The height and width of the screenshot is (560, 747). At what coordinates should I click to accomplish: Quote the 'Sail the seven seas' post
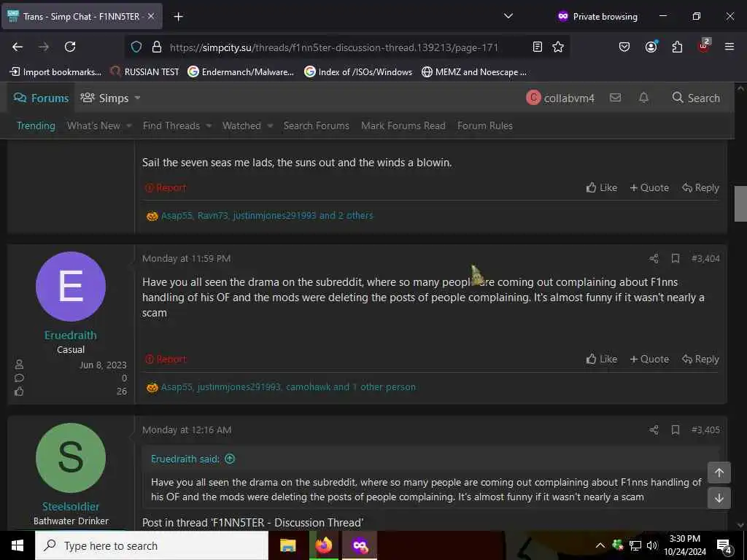point(649,187)
